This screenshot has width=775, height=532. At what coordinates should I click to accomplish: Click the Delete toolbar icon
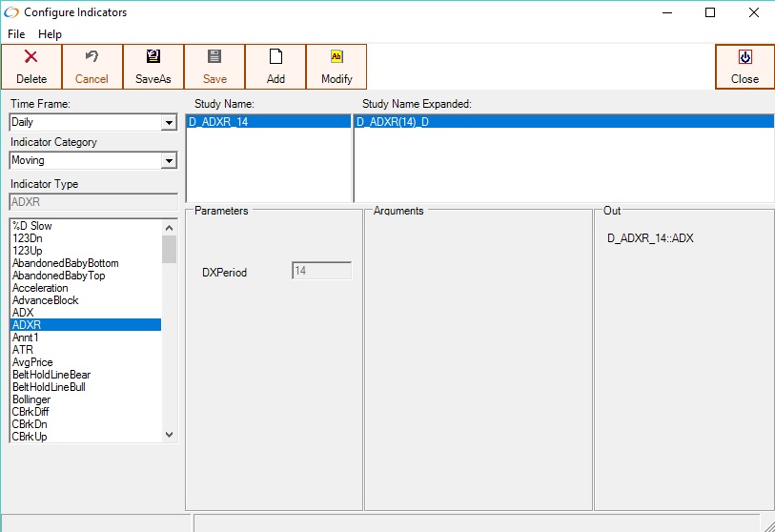31,57
